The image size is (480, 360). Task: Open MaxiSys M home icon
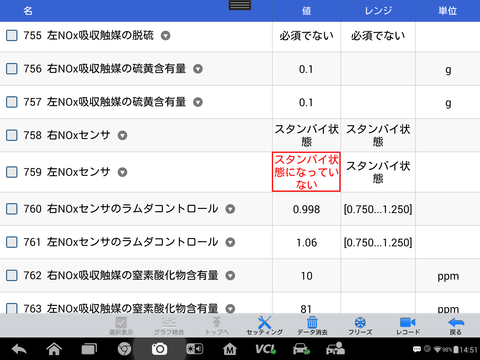pos(230,349)
